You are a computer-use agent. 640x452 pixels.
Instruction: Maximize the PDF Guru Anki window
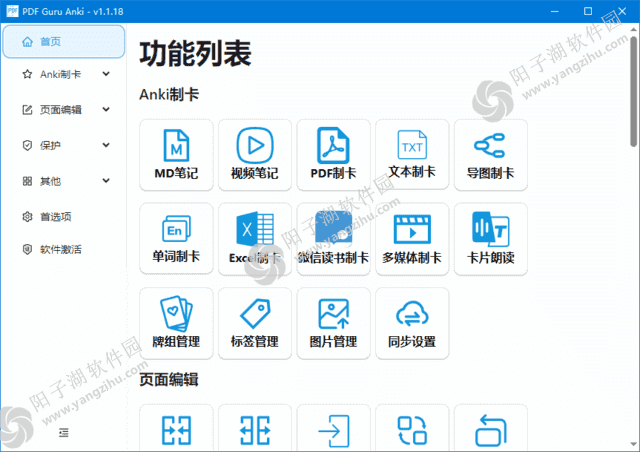(588, 11)
